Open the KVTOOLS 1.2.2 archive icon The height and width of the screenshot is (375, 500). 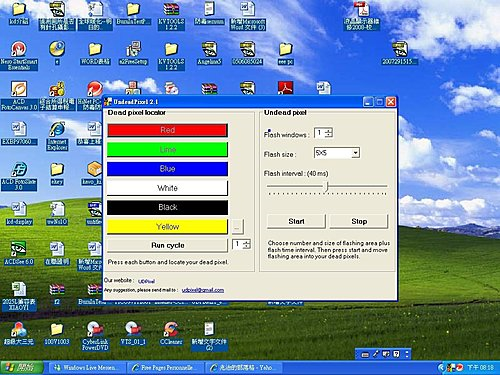(171, 16)
